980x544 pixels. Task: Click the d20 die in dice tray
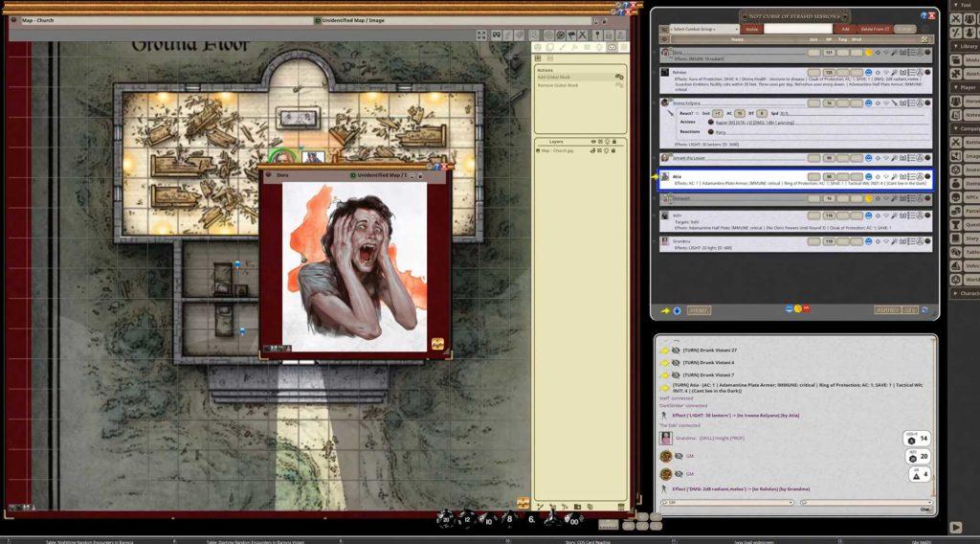tap(445, 519)
